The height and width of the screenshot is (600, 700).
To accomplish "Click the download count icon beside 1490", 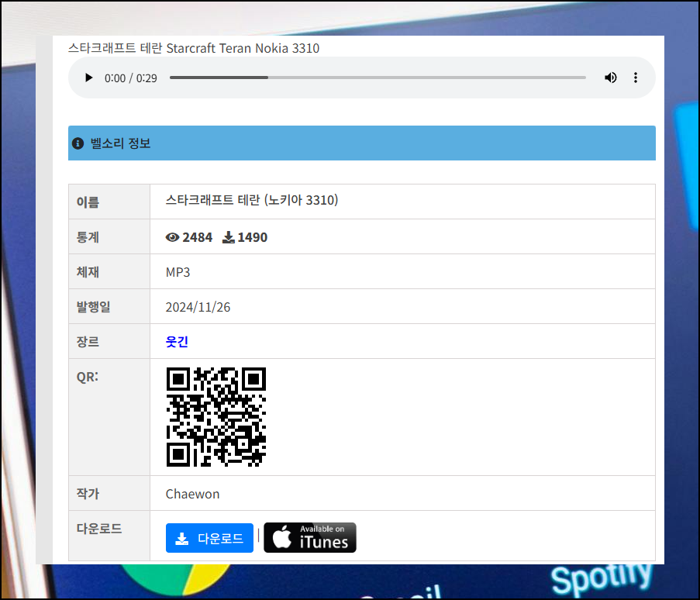I will point(229,237).
